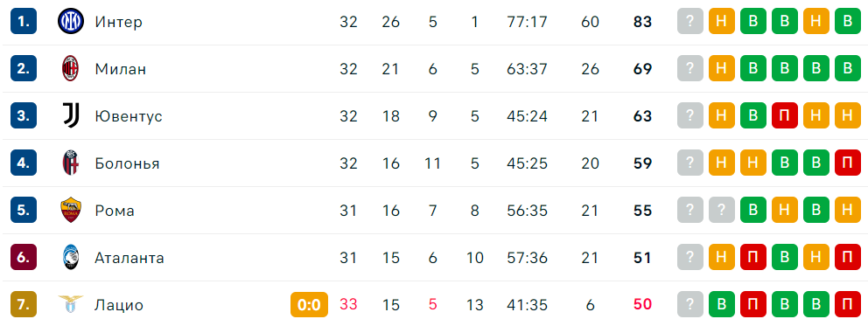Click the maroon position badge 6.
The width and height of the screenshot is (868, 326).
[24, 258]
